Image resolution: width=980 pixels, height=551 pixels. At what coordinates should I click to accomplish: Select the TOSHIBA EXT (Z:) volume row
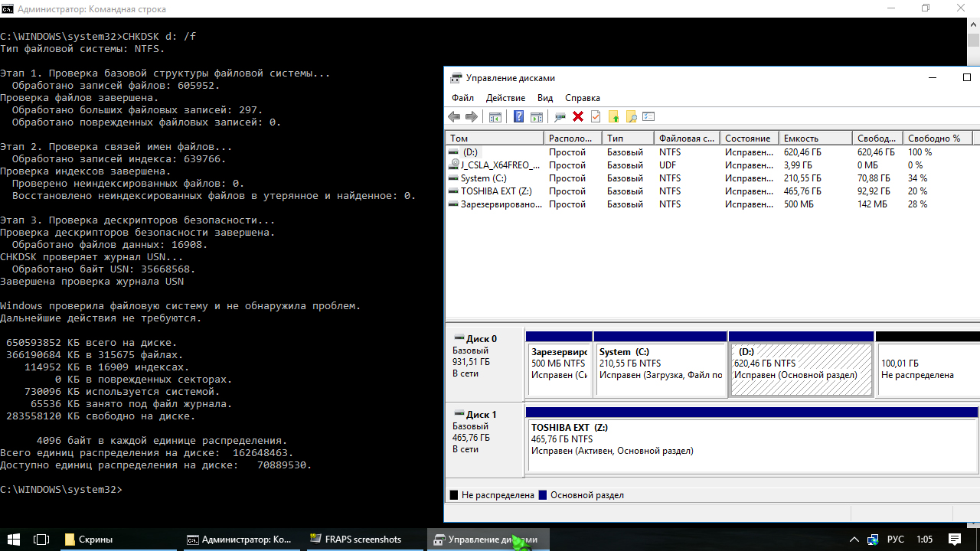tap(495, 191)
